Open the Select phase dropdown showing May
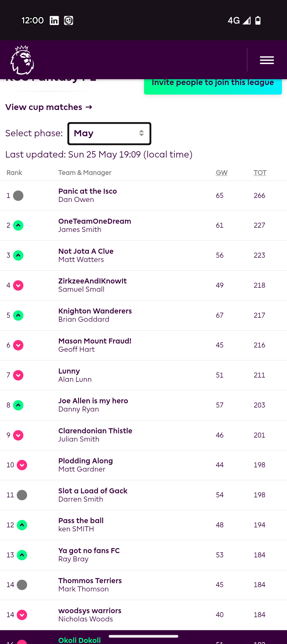287x644 pixels. point(109,134)
